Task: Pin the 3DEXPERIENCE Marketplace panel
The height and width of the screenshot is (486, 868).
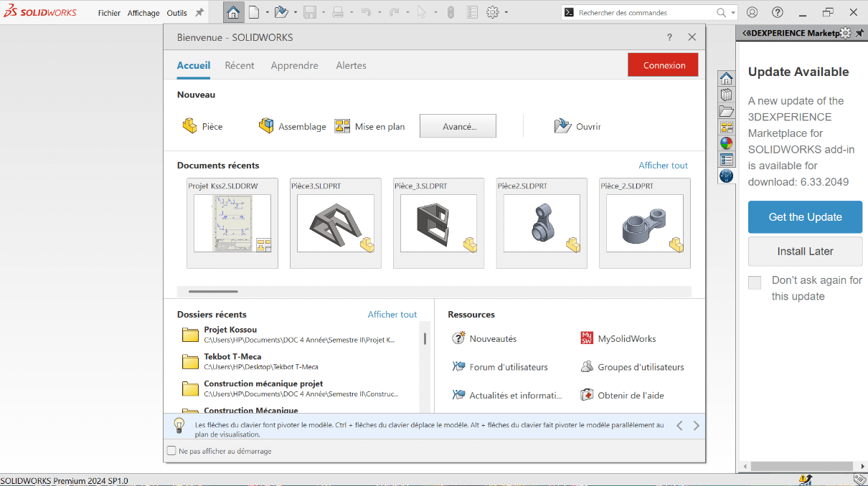Action: click(x=859, y=33)
